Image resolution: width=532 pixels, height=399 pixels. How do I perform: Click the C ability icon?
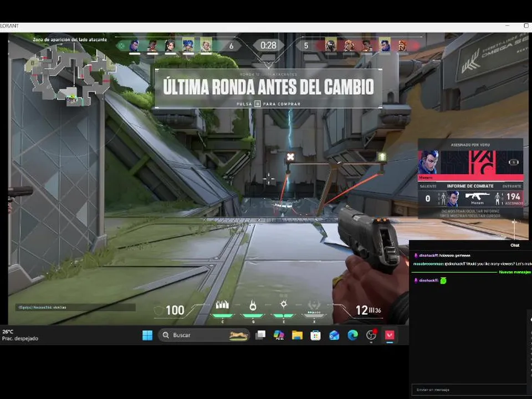tap(222, 305)
